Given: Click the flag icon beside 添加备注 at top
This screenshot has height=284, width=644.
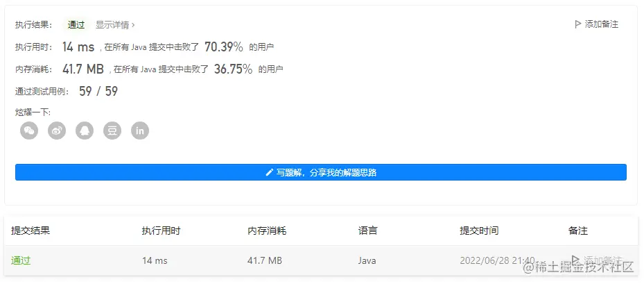Looking at the screenshot, I should pos(578,24).
